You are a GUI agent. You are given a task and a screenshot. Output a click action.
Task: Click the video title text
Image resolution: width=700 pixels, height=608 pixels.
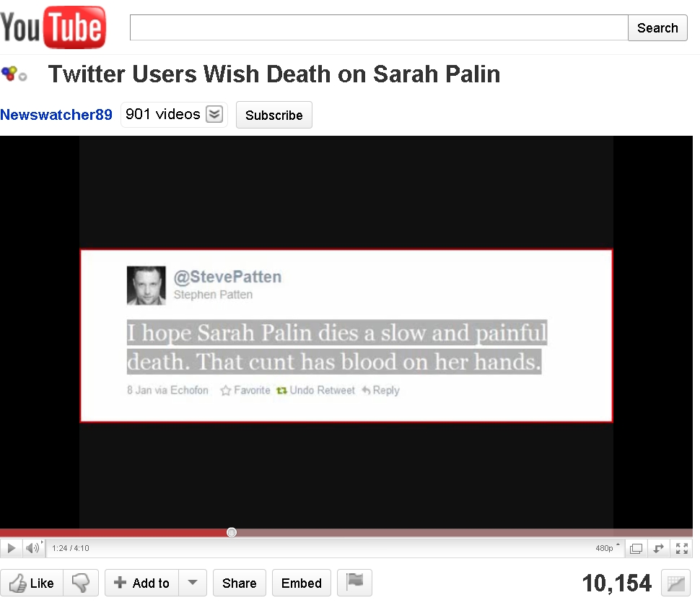pyautogui.click(x=274, y=74)
